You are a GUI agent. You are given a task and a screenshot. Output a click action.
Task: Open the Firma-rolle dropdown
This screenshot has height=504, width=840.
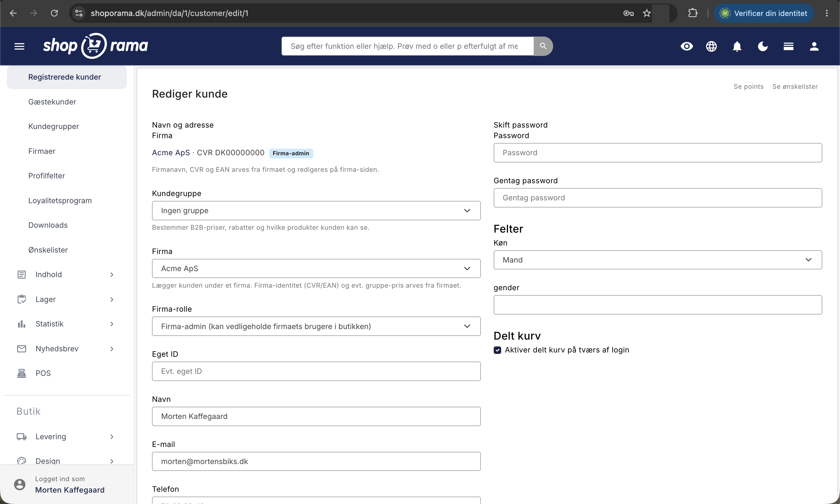pos(316,326)
